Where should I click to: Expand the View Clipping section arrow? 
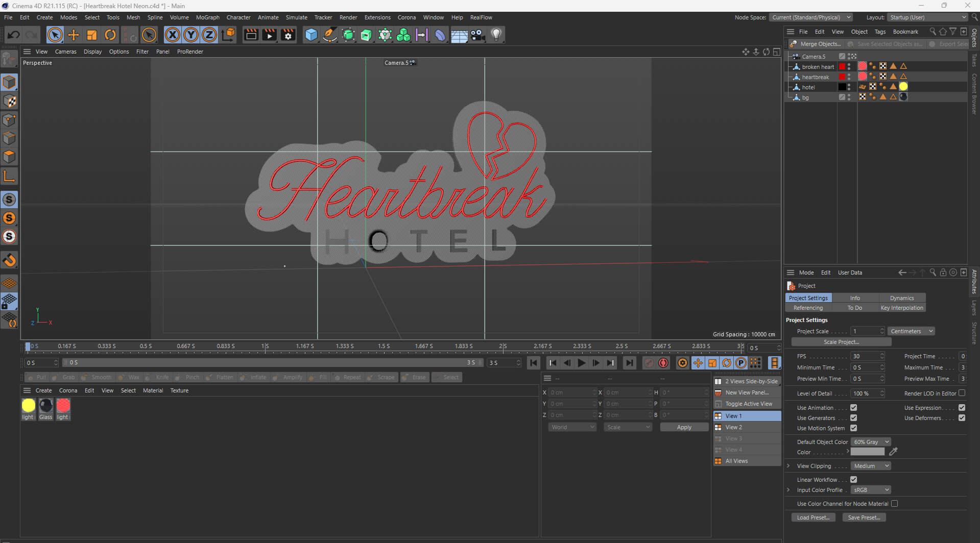coord(788,466)
